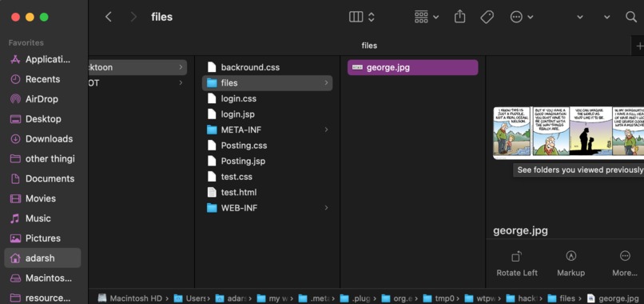644x304 pixels.
Task: Add a new tab with plus button
Action: click(x=639, y=46)
